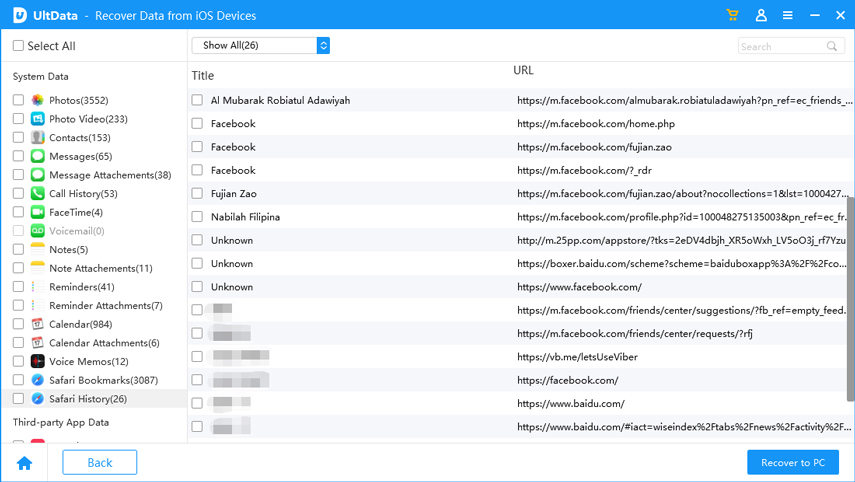Select Safari History(26) in sidebar

(x=88, y=399)
